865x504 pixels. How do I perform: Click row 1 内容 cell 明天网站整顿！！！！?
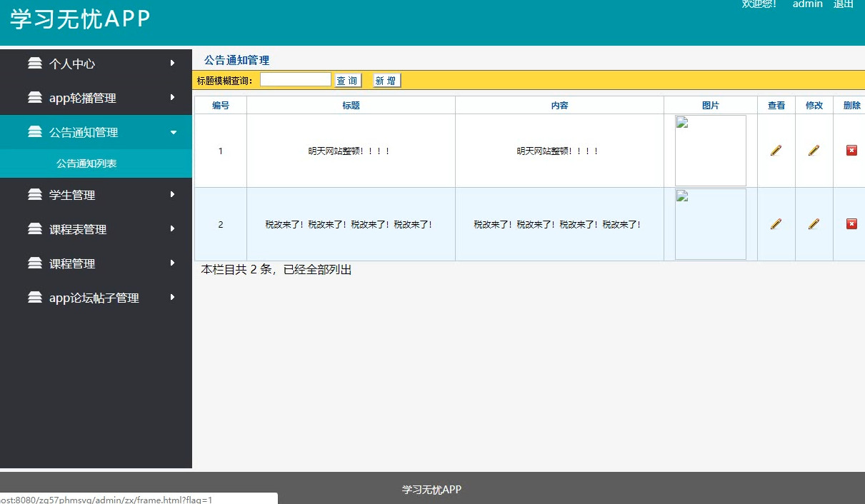pos(559,151)
